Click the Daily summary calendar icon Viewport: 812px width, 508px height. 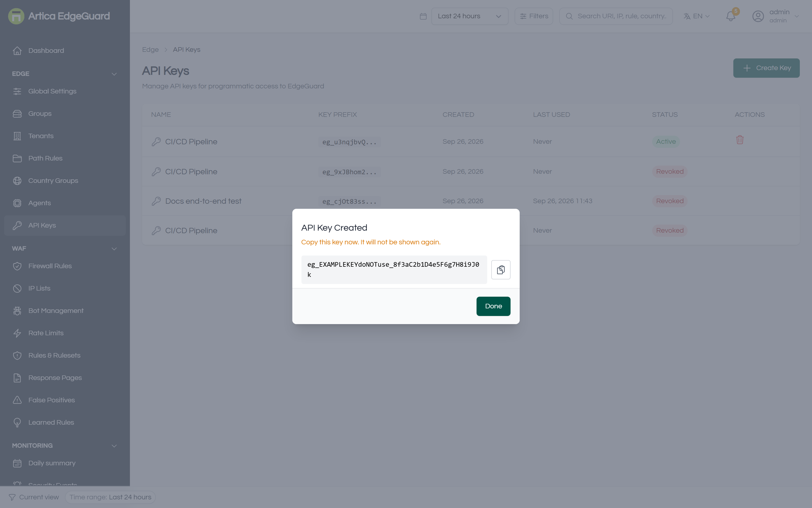pos(17,463)
